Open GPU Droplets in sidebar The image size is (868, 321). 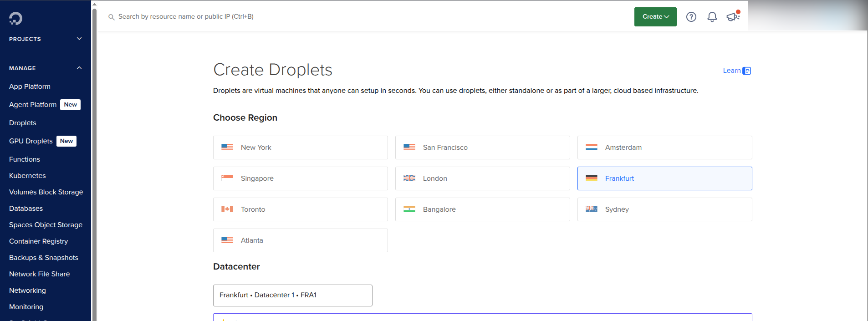(x=31, y=141)
